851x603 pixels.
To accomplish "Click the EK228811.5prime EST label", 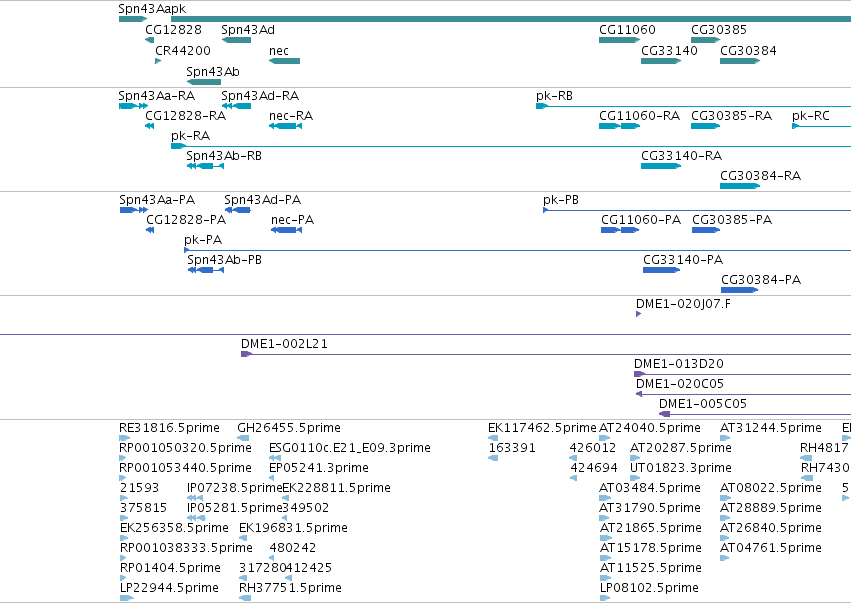I will [336, 488].
